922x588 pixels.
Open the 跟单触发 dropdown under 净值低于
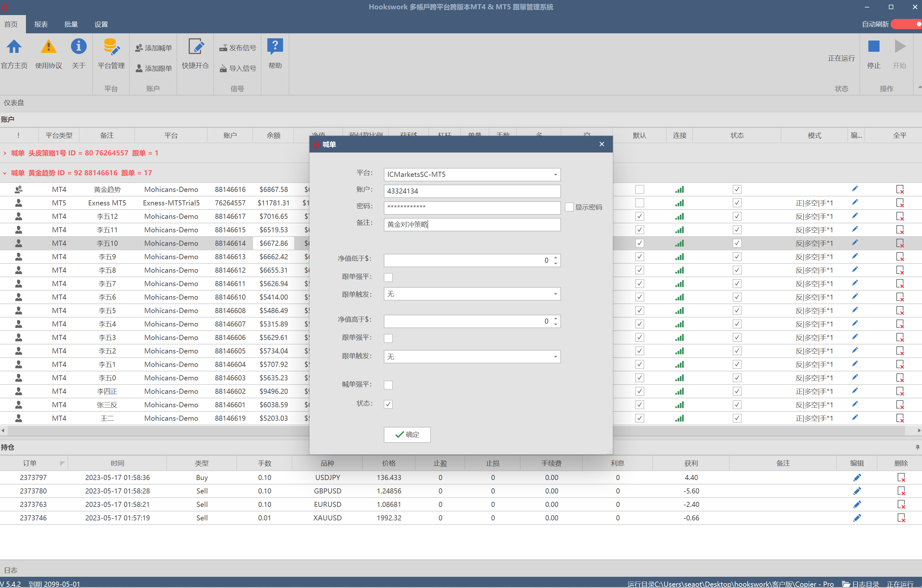[x=555, y=294]
